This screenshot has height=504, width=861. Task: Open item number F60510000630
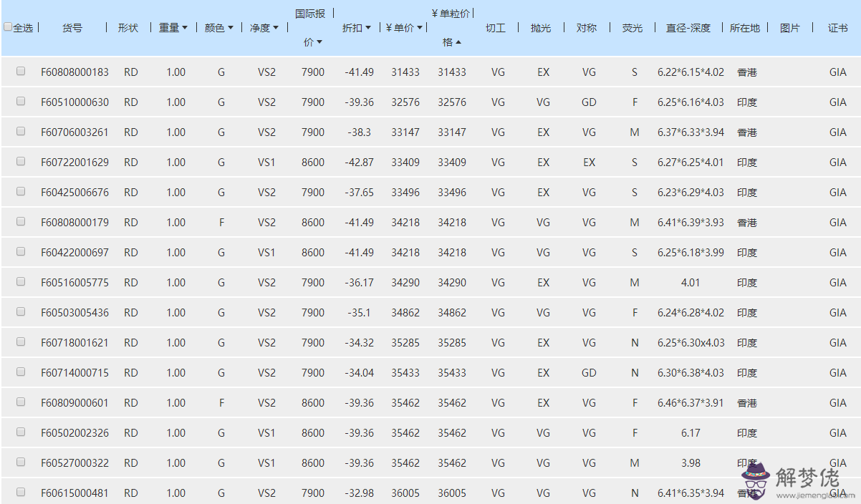[x=75, y=102]
